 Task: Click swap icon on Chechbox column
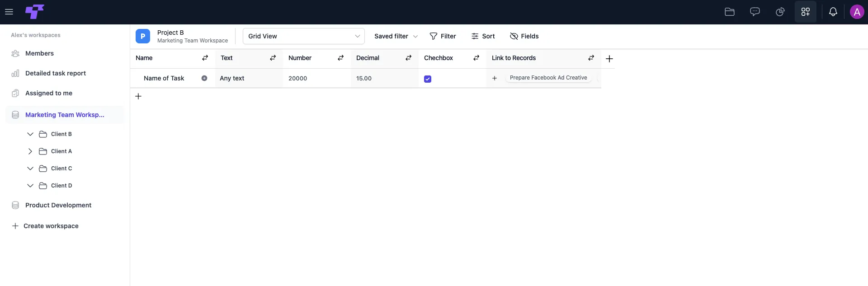476,58
